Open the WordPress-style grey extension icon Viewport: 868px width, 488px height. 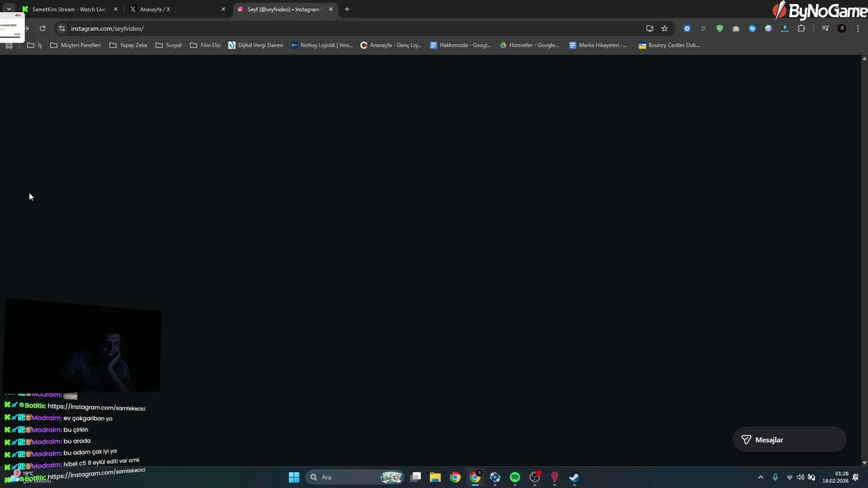pyautogui.click(x=703, y=28)
